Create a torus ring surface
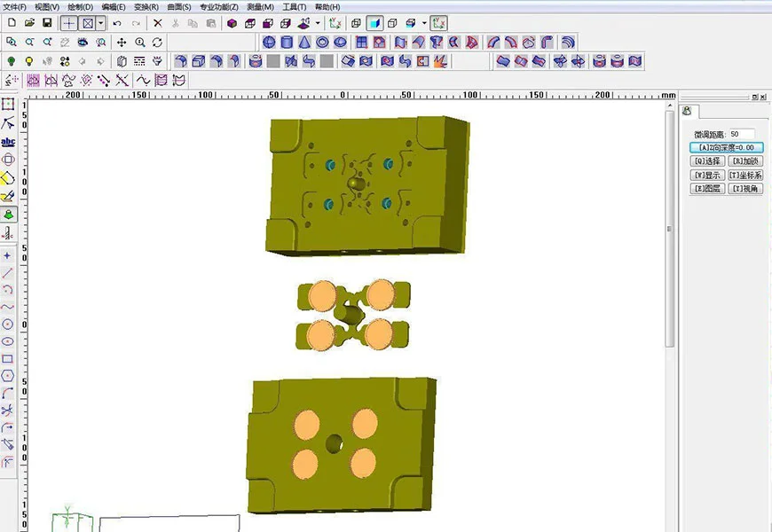The image size is (772, 532). pos(322,43)
